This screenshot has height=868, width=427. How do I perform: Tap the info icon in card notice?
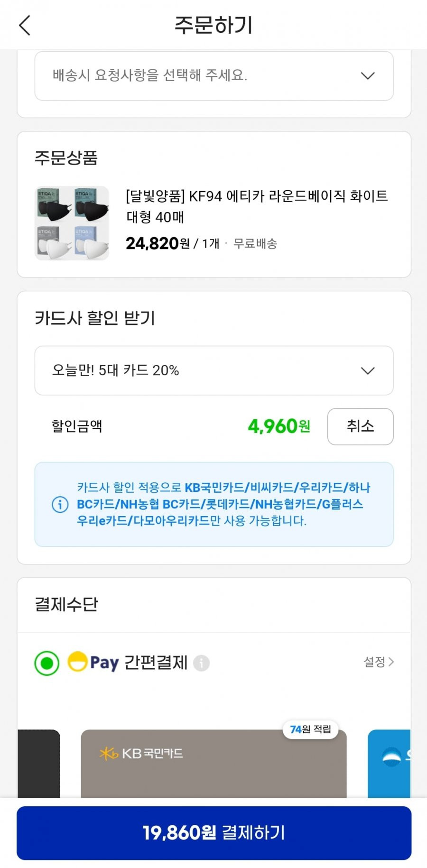(x=60, y=504)
